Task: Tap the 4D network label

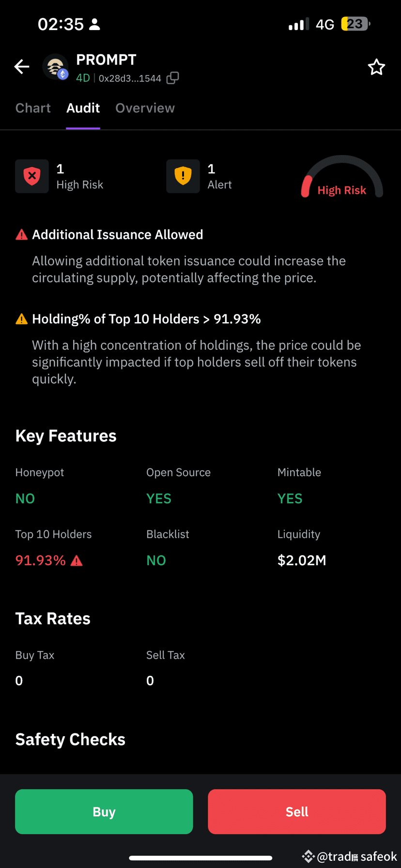Action: [x=83, y=78]
